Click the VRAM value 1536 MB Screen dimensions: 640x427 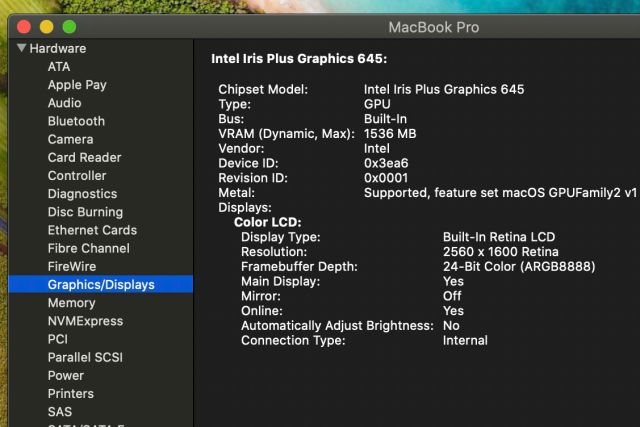tap(390, 133)
